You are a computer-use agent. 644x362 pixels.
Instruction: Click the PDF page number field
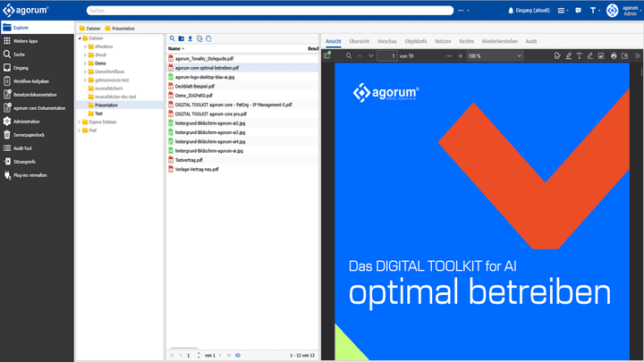pos(387,55)
